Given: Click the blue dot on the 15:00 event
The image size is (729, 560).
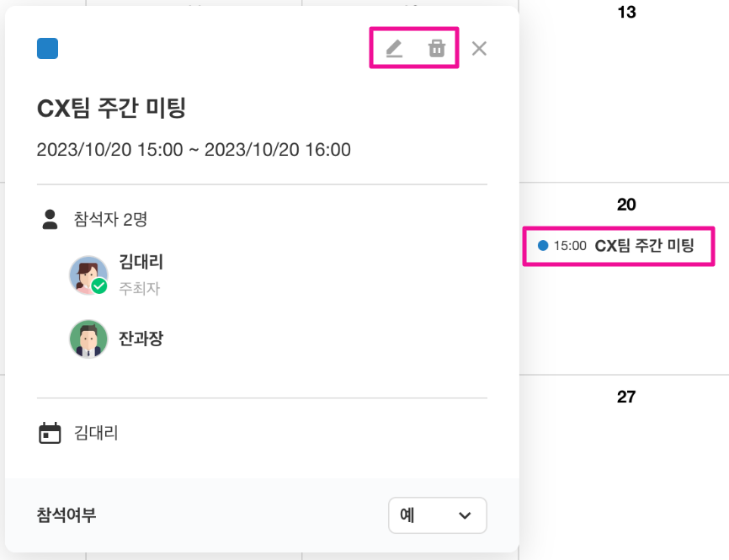Looking at the screenshot, I should tap(543, 246).
